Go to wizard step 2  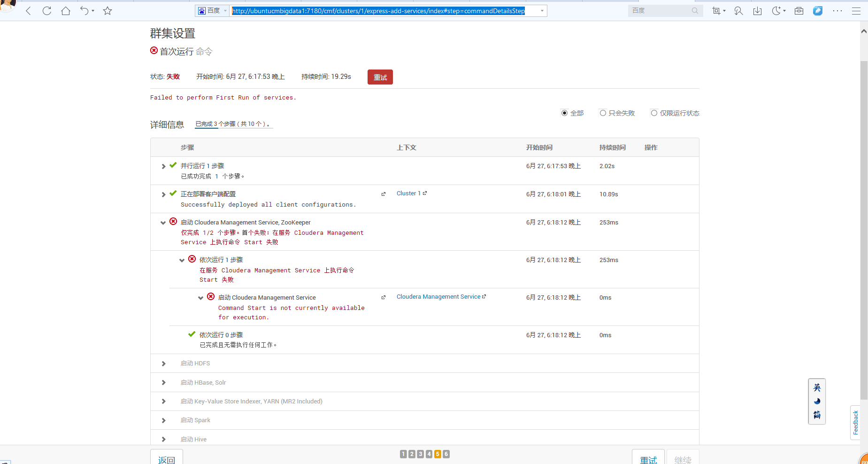pos(412,454)
